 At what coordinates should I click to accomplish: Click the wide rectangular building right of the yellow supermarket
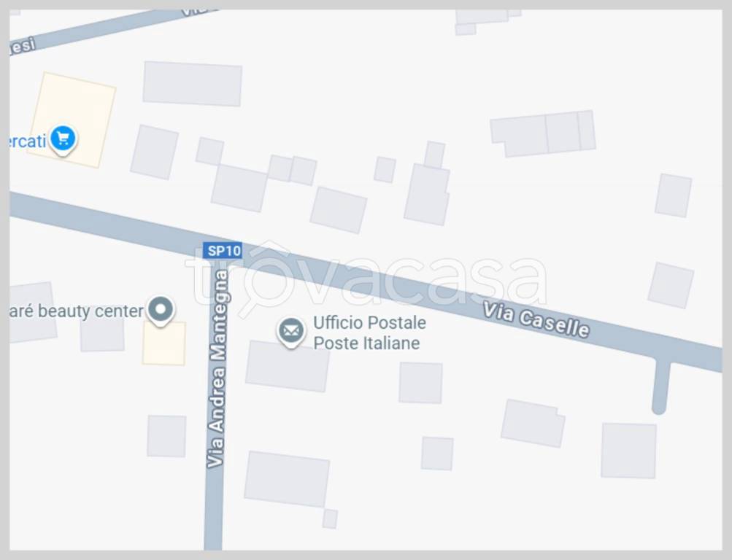coord(193,84)
